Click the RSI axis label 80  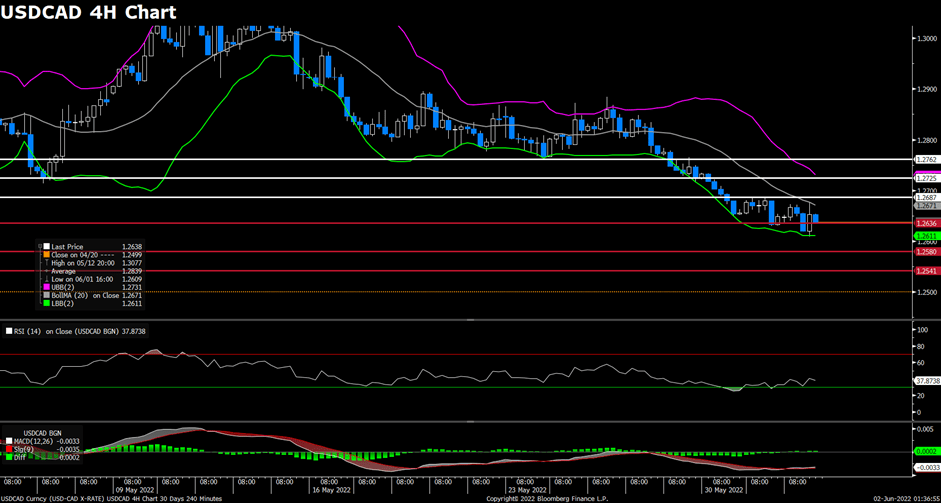921,346
